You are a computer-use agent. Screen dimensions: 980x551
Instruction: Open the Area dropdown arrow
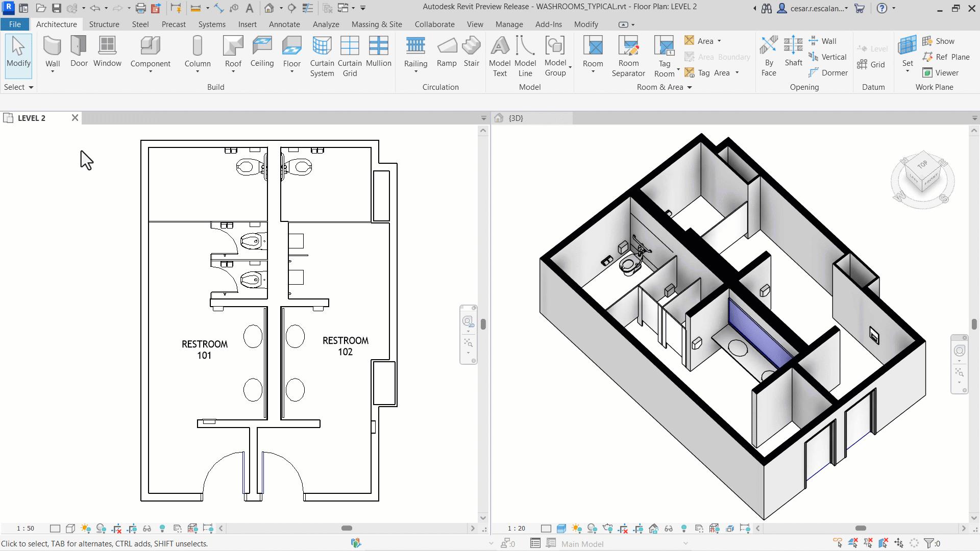pyautogui.click(x=719, y=41)
